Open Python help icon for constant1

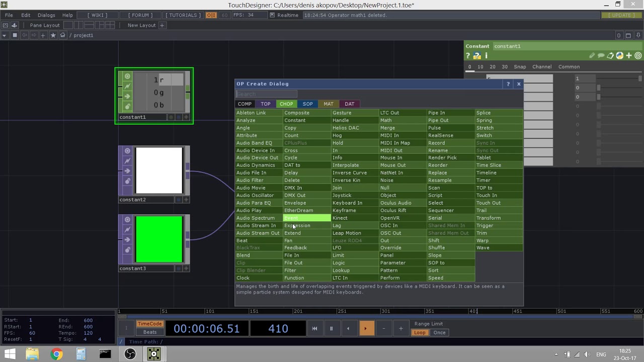pyautogui.click(x=477, y=56)
